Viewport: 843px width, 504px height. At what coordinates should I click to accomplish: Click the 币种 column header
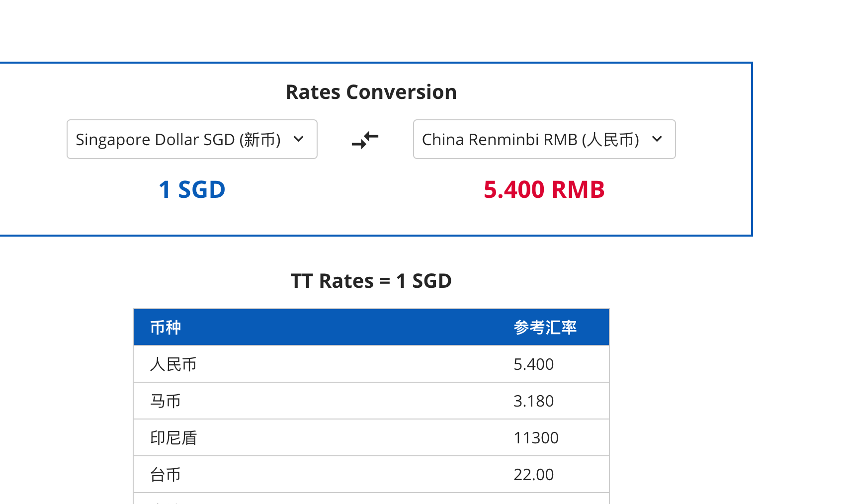[166, 328]
